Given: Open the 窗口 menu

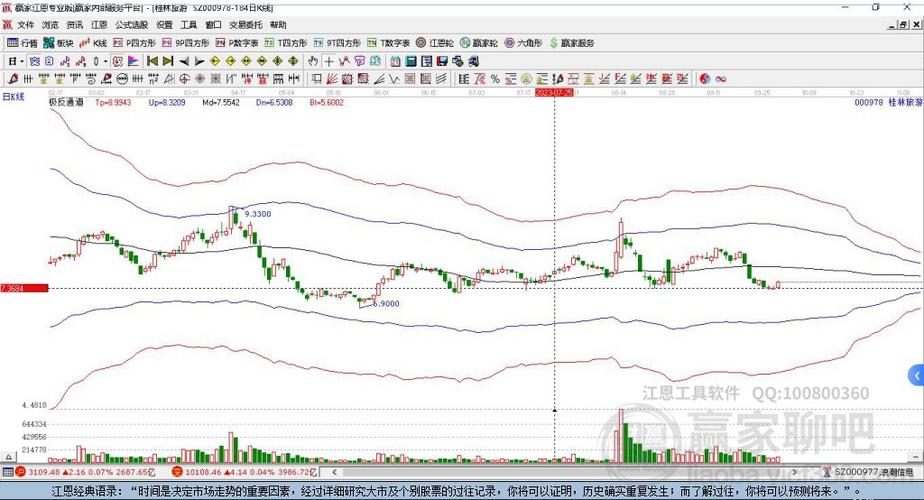Looking at the screenshot, I should 213,25.
